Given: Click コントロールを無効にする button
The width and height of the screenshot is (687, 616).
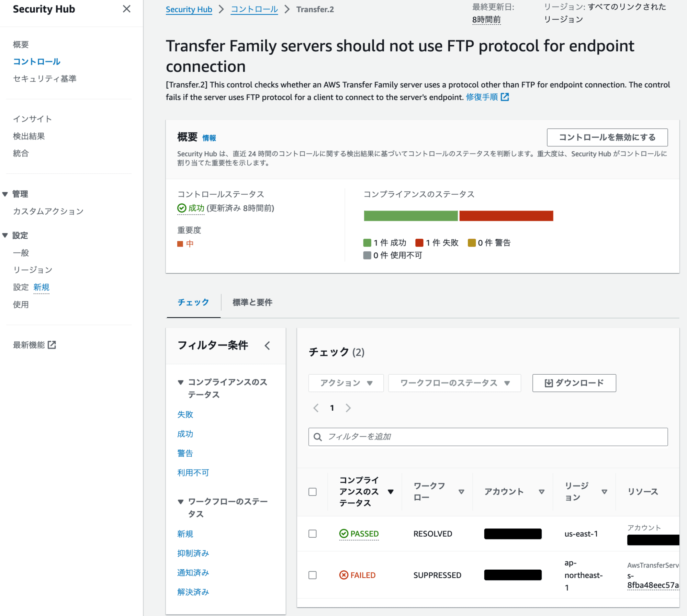Looking at the screenshot, I should [607, 137].
